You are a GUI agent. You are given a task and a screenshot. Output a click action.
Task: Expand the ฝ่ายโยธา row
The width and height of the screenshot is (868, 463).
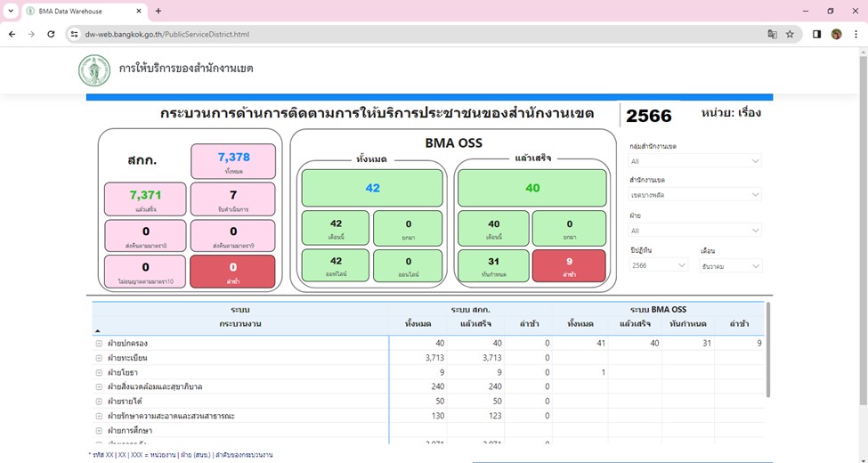[x=99, y=372]
